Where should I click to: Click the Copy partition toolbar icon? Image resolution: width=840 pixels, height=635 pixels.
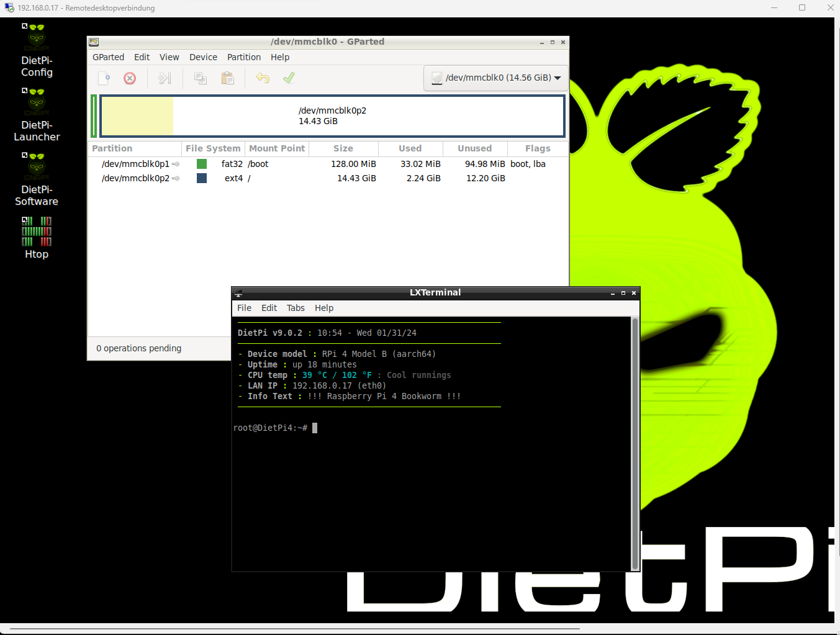(x=201, y=78)
